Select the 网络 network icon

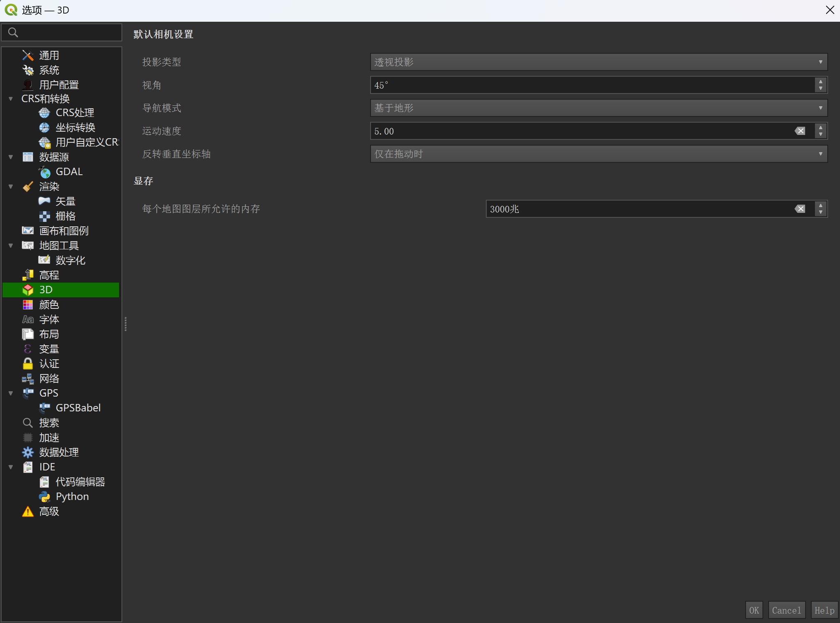28,379
